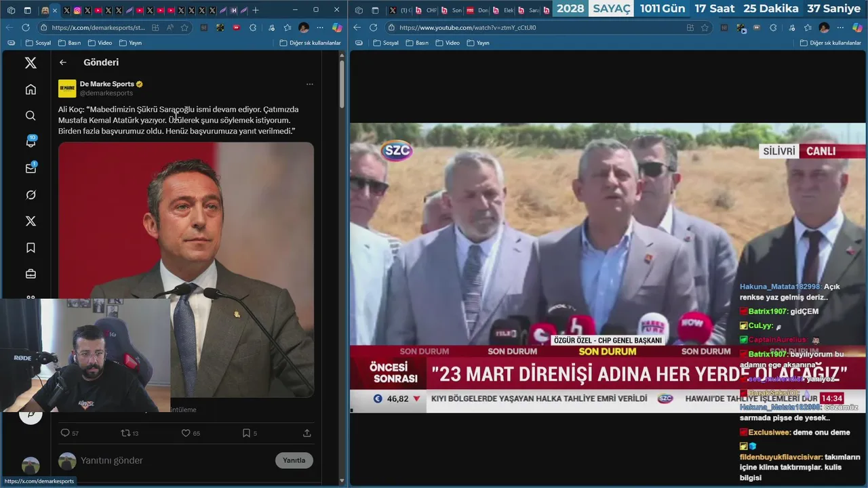Open Jobs briefcase icon in X sidebar
The height and width of the screenshot is (488, 868).
31,274
